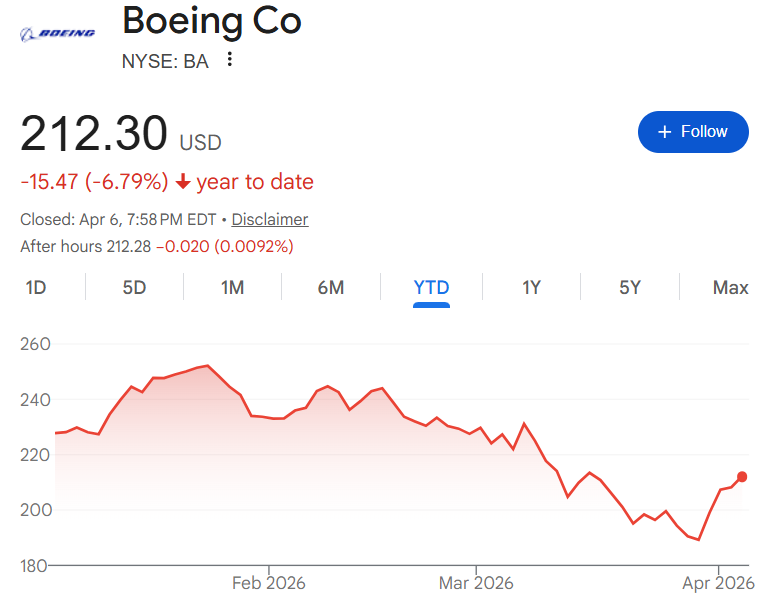Click the red current-price dot on chart
This screenshot has width=774, height=609.
[x=742, y=477]
